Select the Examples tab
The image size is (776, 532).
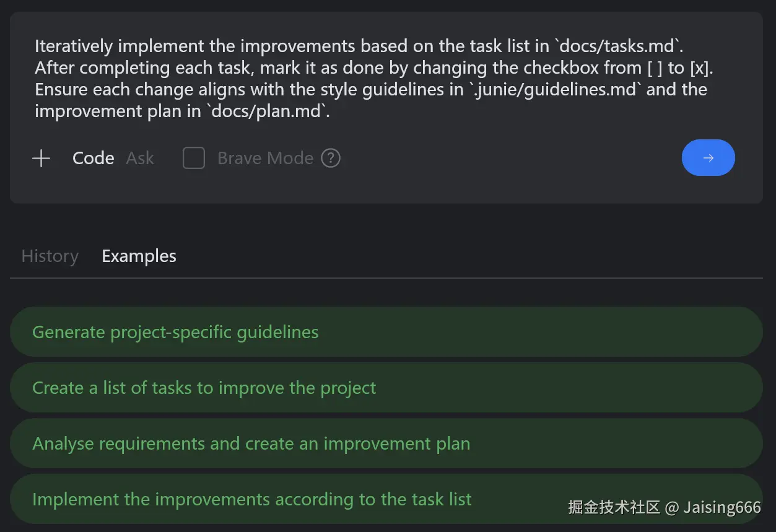click(139, 256)
